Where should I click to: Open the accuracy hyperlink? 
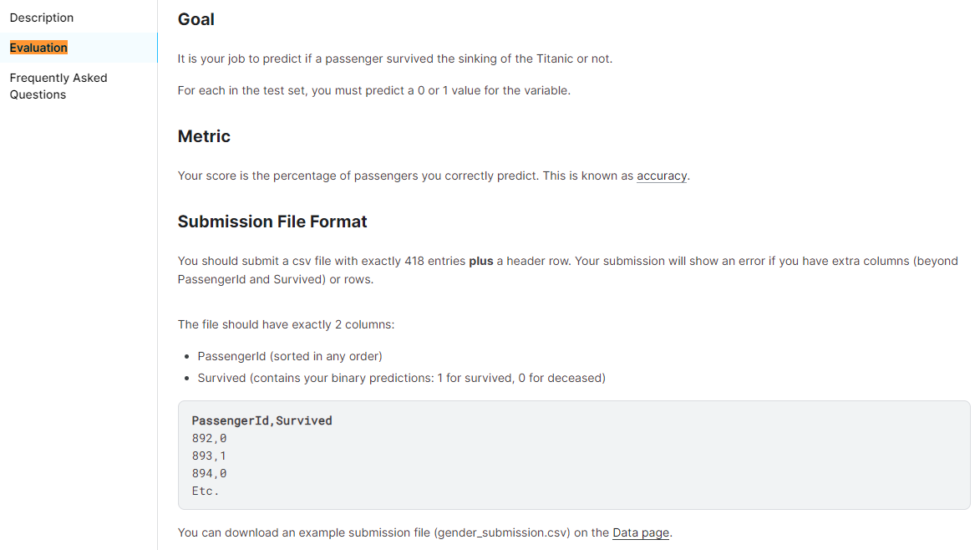(x=662, y=176)
